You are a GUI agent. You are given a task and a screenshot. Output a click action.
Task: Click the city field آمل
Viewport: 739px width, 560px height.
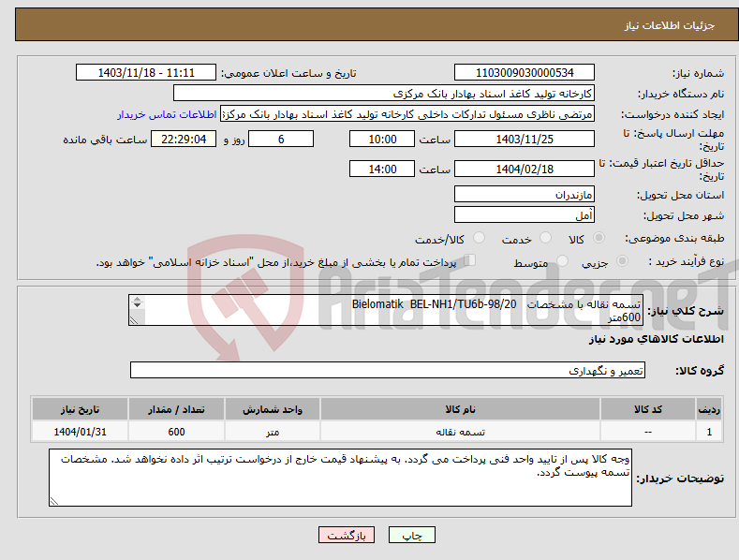coord(525,215)
